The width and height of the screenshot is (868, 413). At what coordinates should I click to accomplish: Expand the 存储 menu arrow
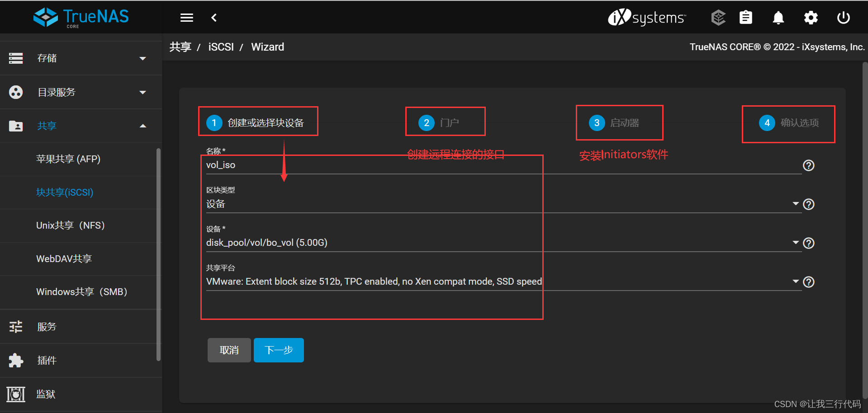[x=143, y=58]
